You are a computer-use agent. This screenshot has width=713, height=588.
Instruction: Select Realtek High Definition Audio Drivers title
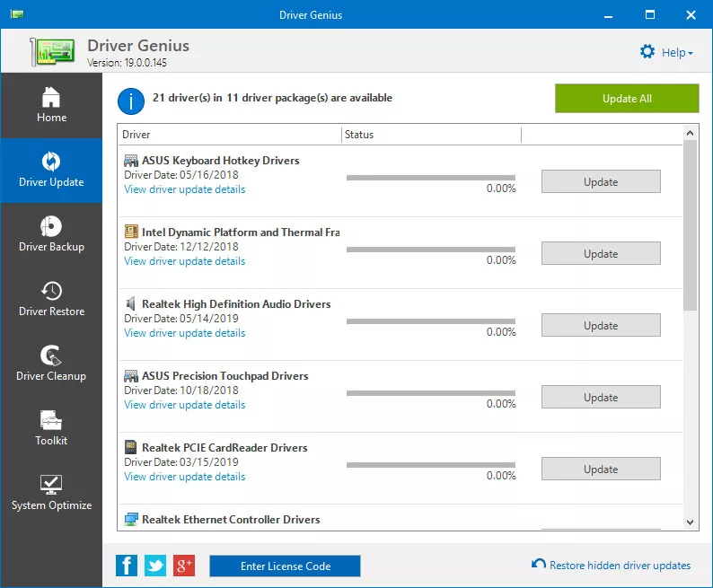click(236, 304)
